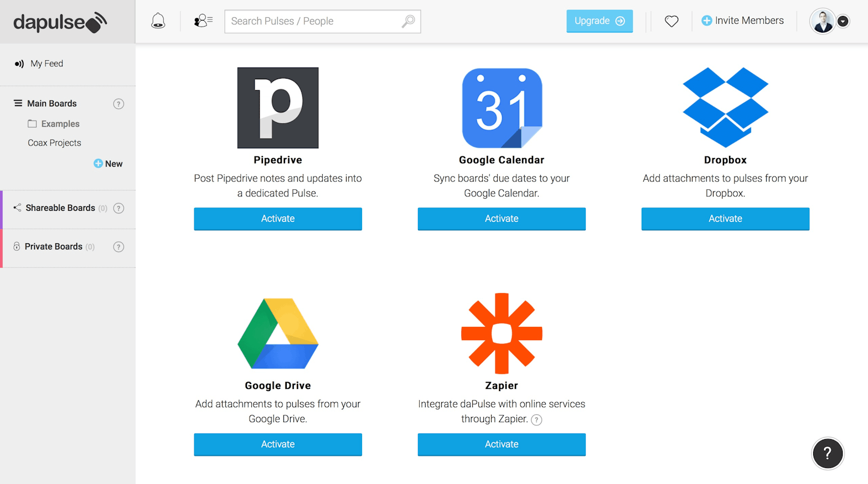Click the people list icon
This screenshot has height=484, width=868.
click(203, 21)
